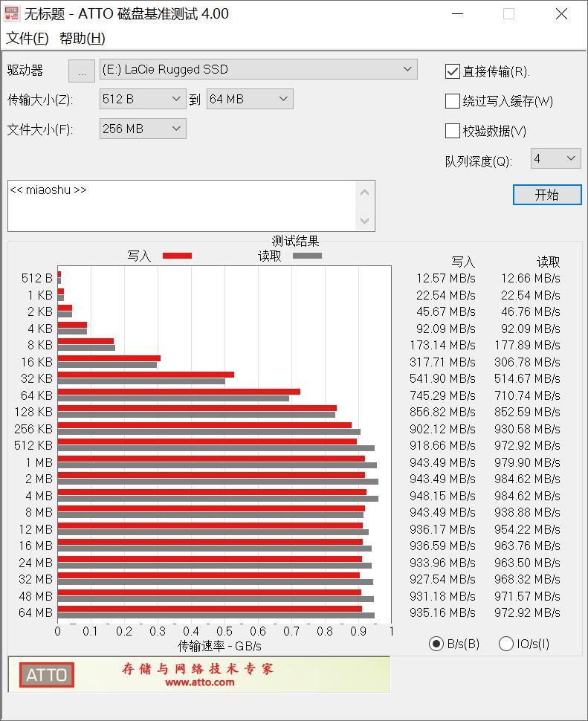Screen dimensions: 588x721
Task: Click the 173.14 MB/s write value
Action: [x=442, y=345]
